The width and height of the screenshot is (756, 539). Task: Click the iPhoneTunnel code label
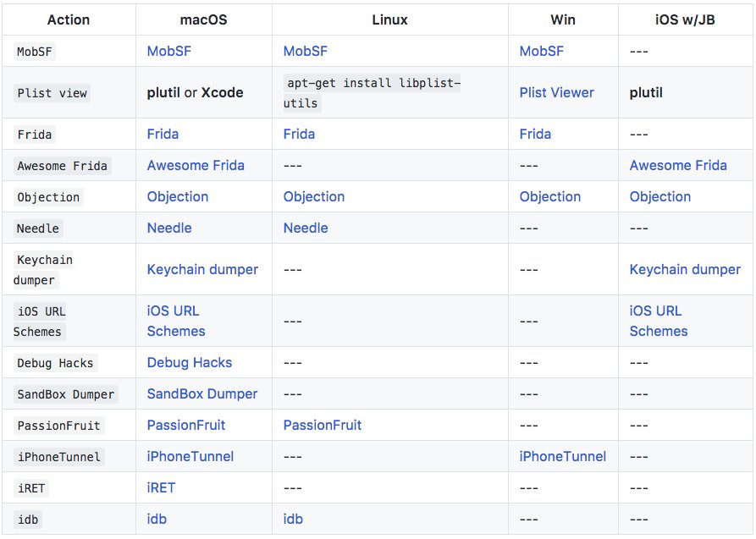58,457
